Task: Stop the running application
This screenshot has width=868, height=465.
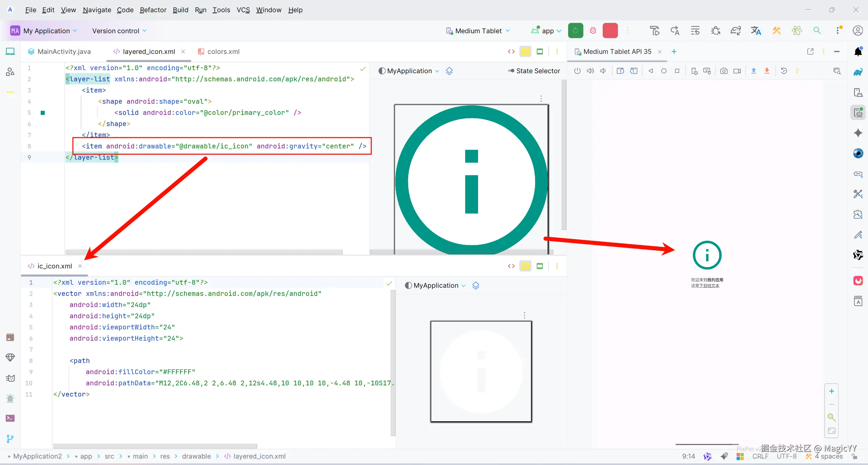Action: [610, 30]
